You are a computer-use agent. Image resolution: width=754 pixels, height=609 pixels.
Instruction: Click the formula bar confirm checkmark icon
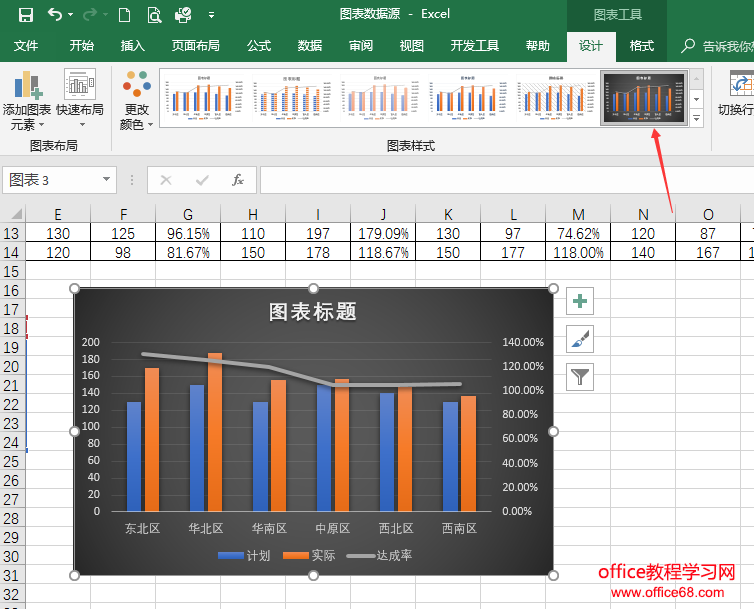202,180
